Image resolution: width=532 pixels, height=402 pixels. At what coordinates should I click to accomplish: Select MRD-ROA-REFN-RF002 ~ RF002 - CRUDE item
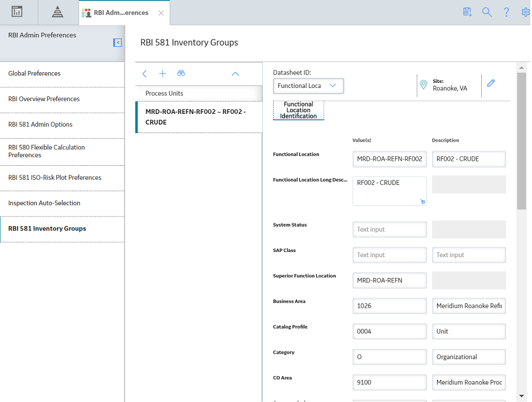tap(199, 117)
